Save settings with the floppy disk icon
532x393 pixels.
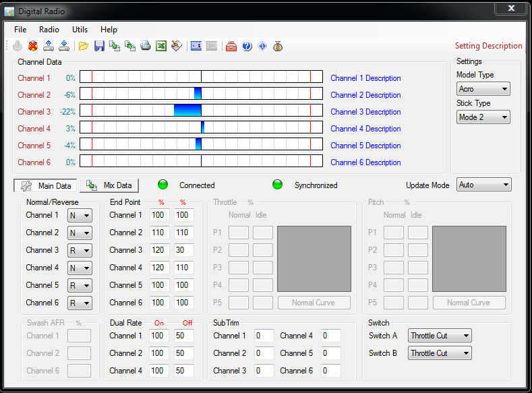click(99, 46)
